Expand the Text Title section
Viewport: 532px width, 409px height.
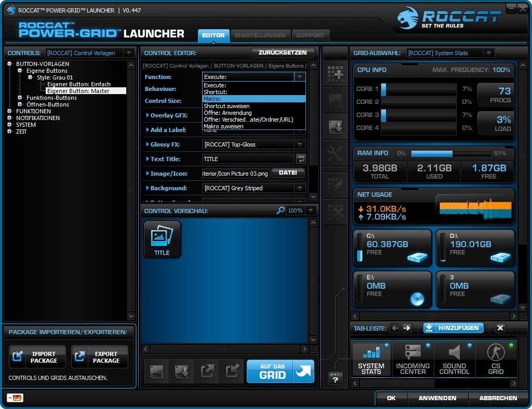tap(147, 159)
